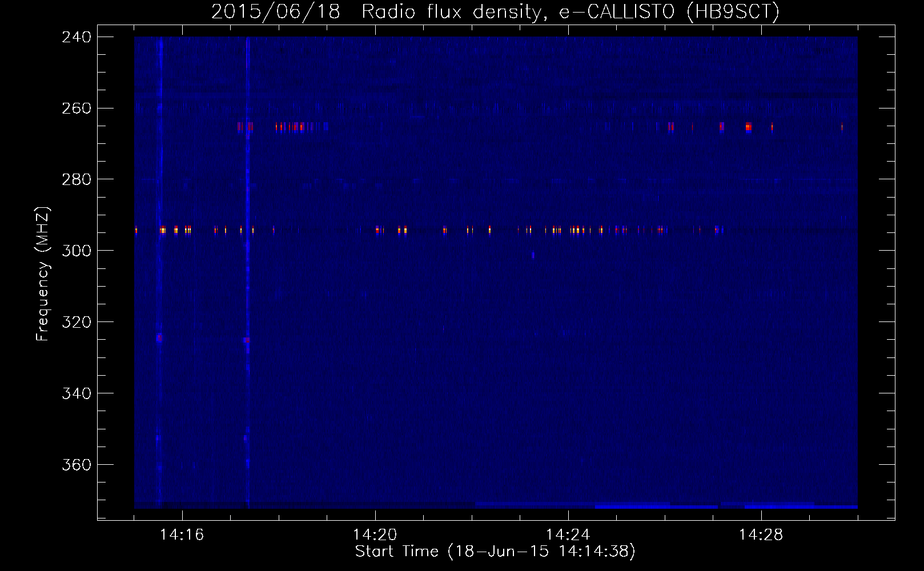Click the 340 frequency tick label
This screenshot has width=924, height=571.
coord(75,393)
